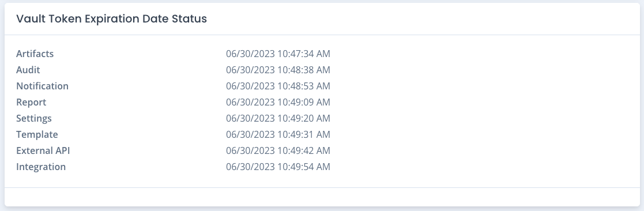Image resolution: width=644 pixels, height=211 pixels.
Task: Click Artifacts expiration date 10:47:34 AM
Action: click(x=278, y=54)
